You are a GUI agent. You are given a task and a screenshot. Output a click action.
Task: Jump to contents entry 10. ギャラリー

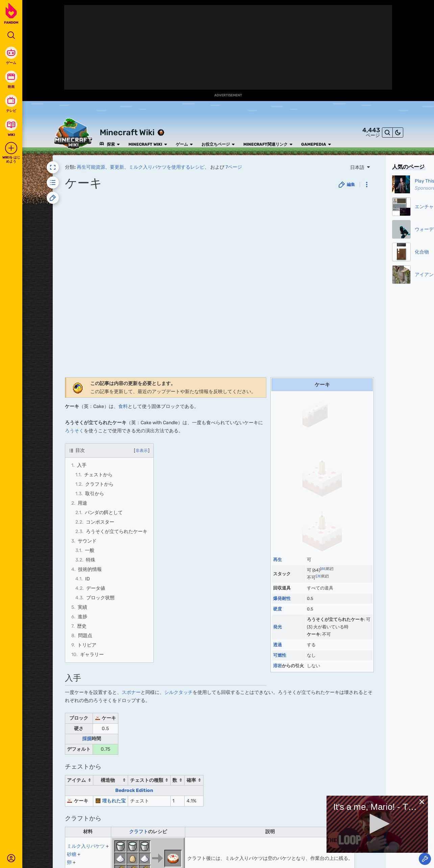tap(88, 654)
